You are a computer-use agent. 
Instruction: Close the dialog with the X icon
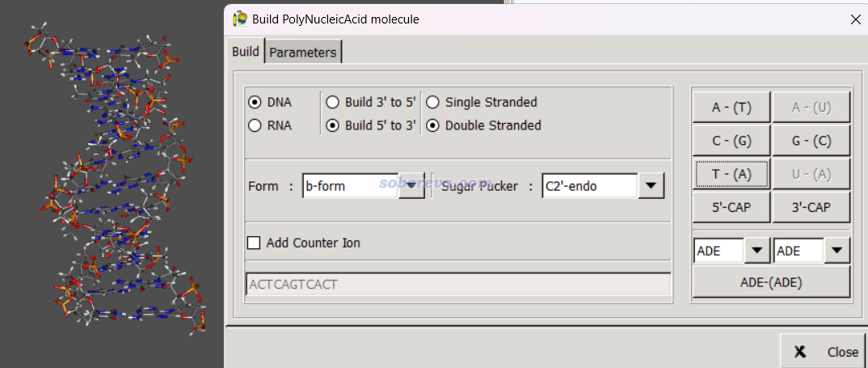point(855,19)
